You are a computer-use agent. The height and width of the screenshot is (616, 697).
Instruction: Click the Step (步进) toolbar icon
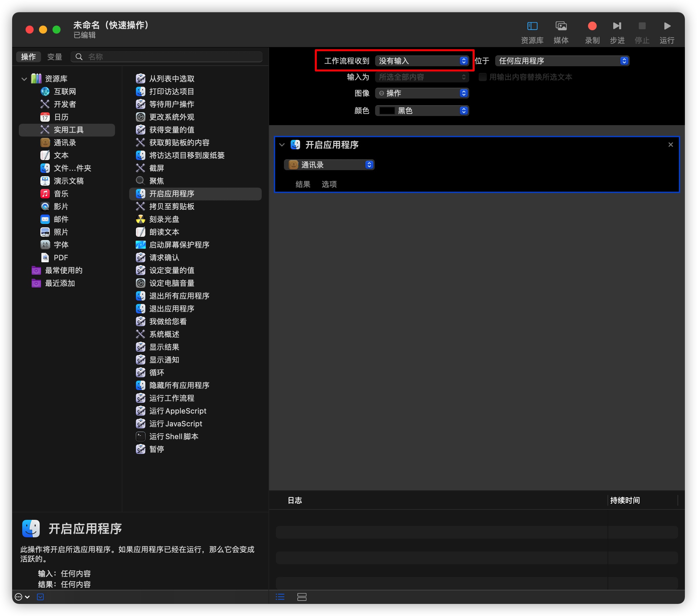pos(617,26)
